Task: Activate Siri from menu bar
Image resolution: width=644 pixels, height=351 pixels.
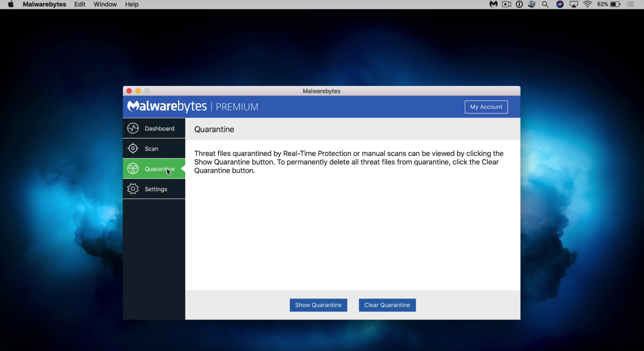Action: (560, 4)
